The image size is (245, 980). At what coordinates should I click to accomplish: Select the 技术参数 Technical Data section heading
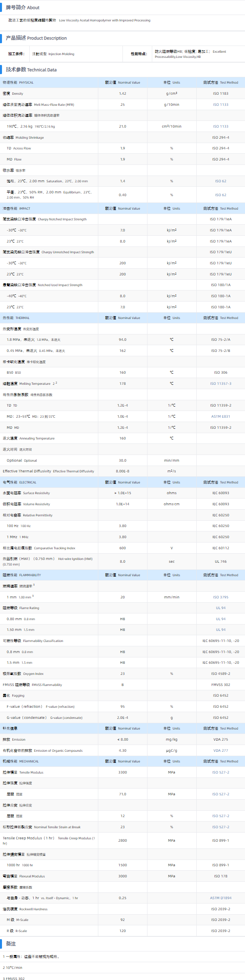(31, 70)
